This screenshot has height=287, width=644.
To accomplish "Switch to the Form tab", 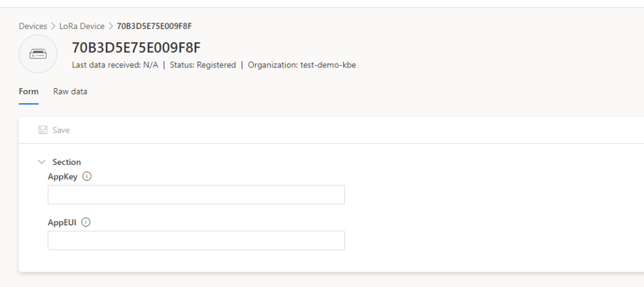I will pos(29,91).
